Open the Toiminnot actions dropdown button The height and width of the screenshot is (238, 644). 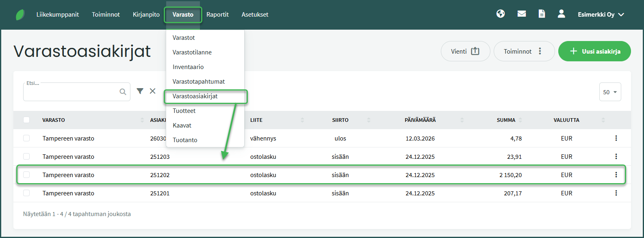524,51
